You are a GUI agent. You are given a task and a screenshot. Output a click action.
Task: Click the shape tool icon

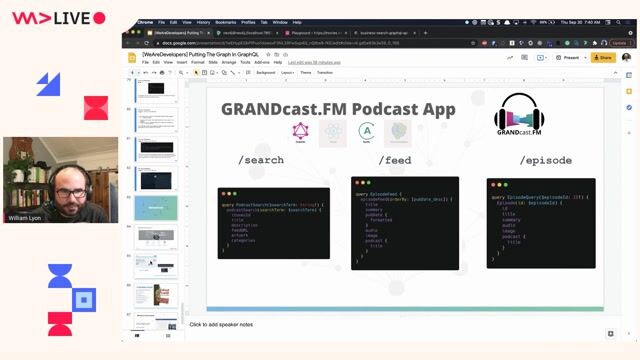tap(224, 73)
